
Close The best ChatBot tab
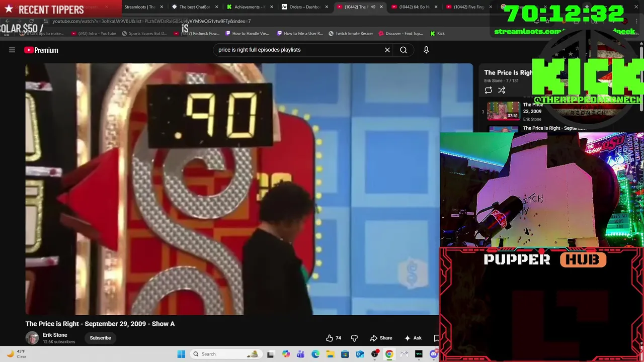216,7
